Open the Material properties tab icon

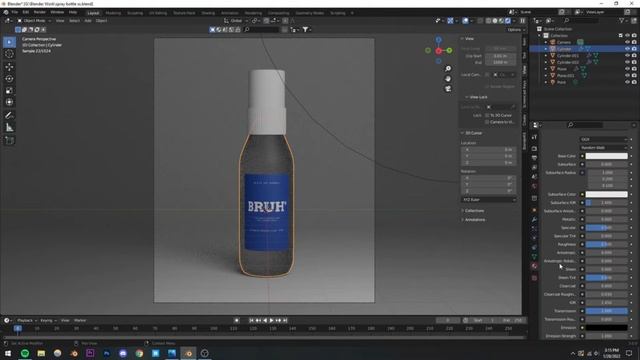(534, 266)
